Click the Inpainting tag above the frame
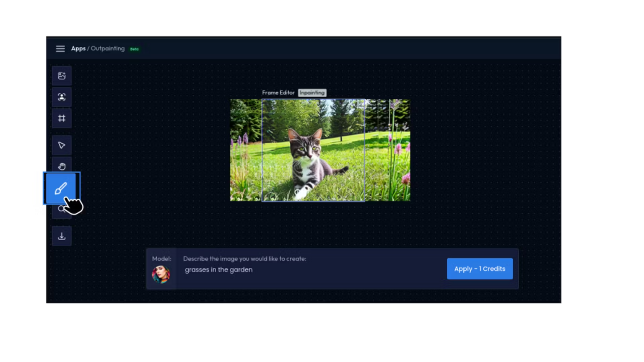The height and width of the screenshot is (362, 644). pos(312,93)
